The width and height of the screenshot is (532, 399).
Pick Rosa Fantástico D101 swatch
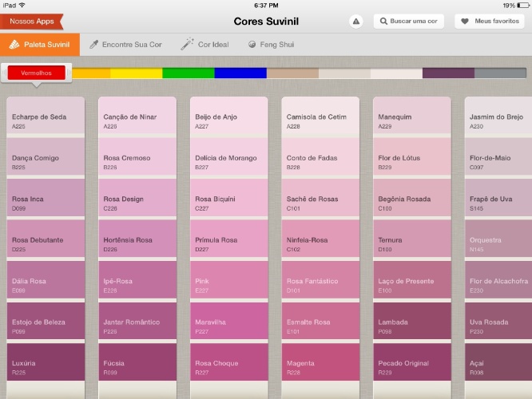click(320, 279)
